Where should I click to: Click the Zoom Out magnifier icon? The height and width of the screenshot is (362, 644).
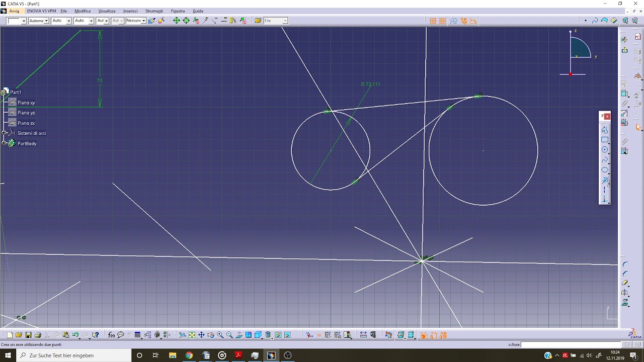(x=229, y=335)
